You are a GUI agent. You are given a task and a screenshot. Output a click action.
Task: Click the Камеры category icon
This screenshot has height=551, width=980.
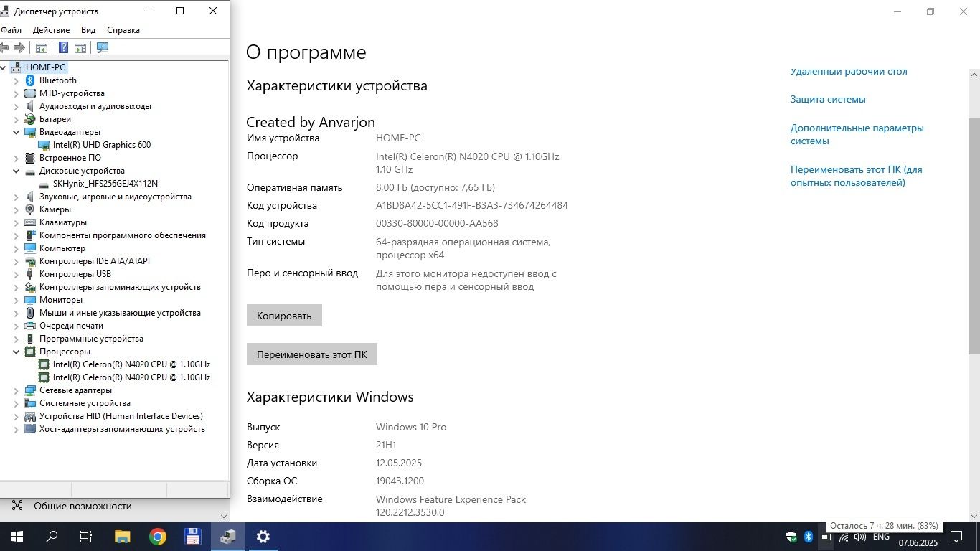tap(30, 209)
